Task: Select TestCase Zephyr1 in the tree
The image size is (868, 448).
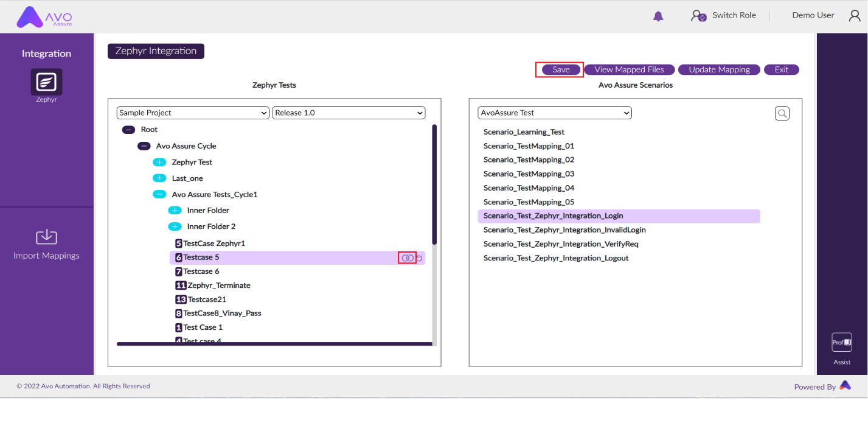Action: point(214,243)
